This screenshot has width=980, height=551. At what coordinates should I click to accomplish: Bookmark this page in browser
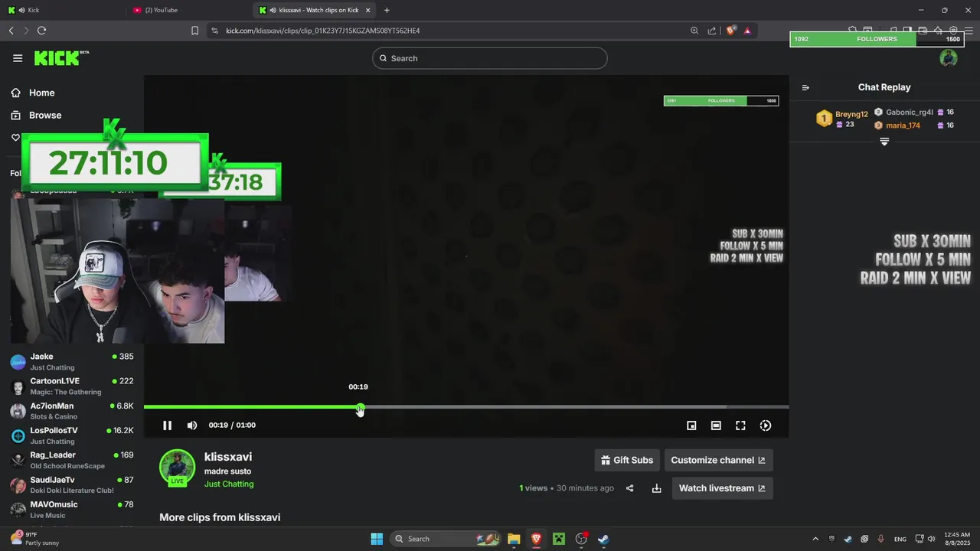click(x=194, y=31)
